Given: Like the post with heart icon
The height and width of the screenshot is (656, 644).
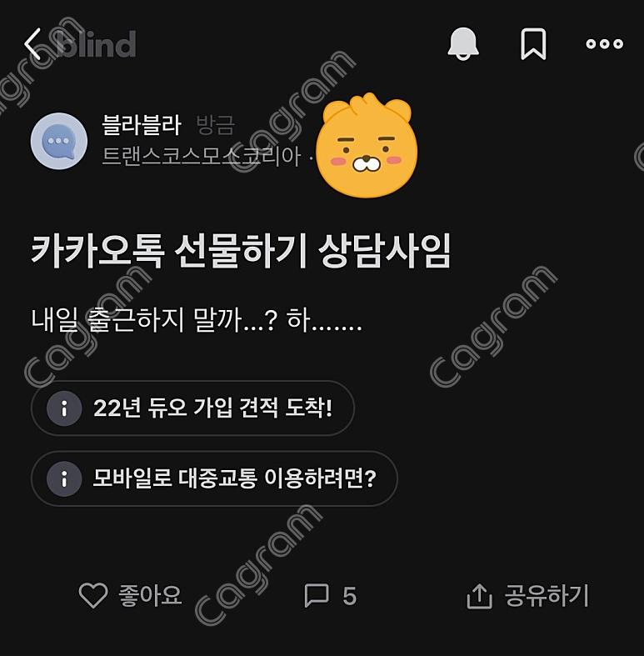Looking at the screenshot, I should [93, 595].
